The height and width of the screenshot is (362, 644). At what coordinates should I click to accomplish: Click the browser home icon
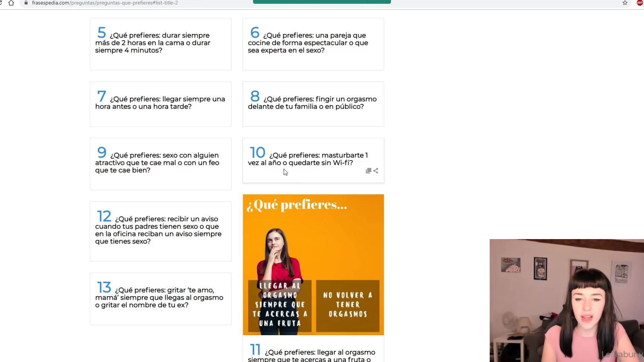click(11, 3)
